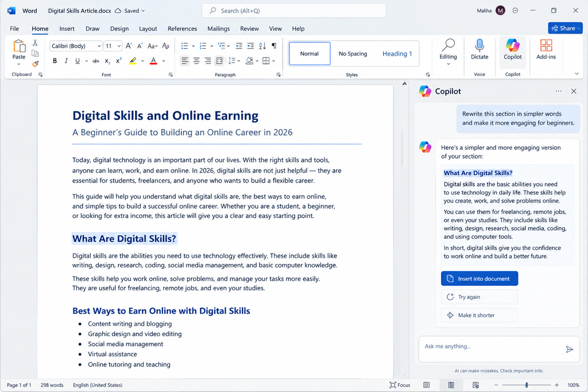Click the Ask me anything input field
The height and width of the screenshot is (392, 588).
tap(492, 348)
